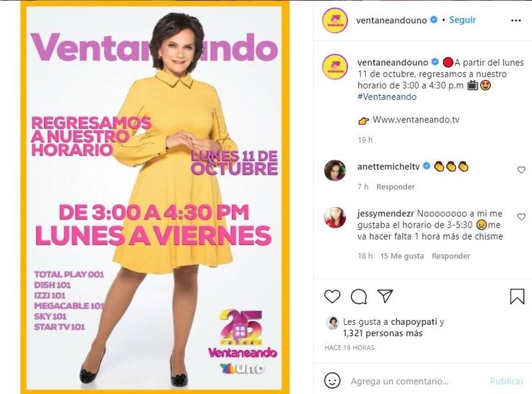Open the three-dot more options menu

[x=516, y=21]
